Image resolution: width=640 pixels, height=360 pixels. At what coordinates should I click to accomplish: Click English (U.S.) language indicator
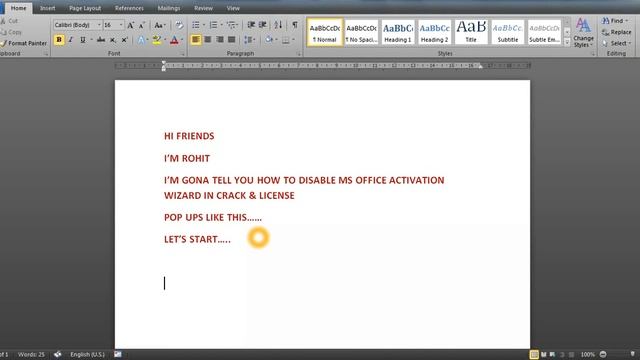[x=87, y=354]
